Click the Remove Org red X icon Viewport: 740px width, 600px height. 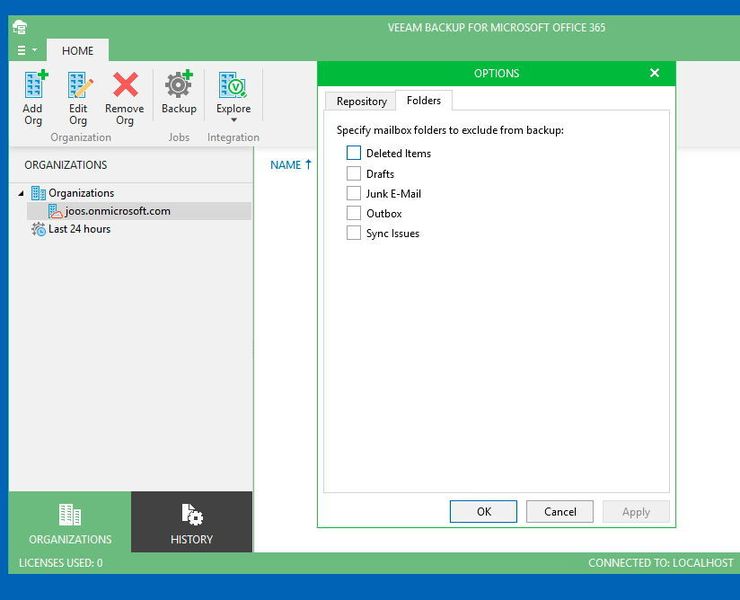(126, 85)
